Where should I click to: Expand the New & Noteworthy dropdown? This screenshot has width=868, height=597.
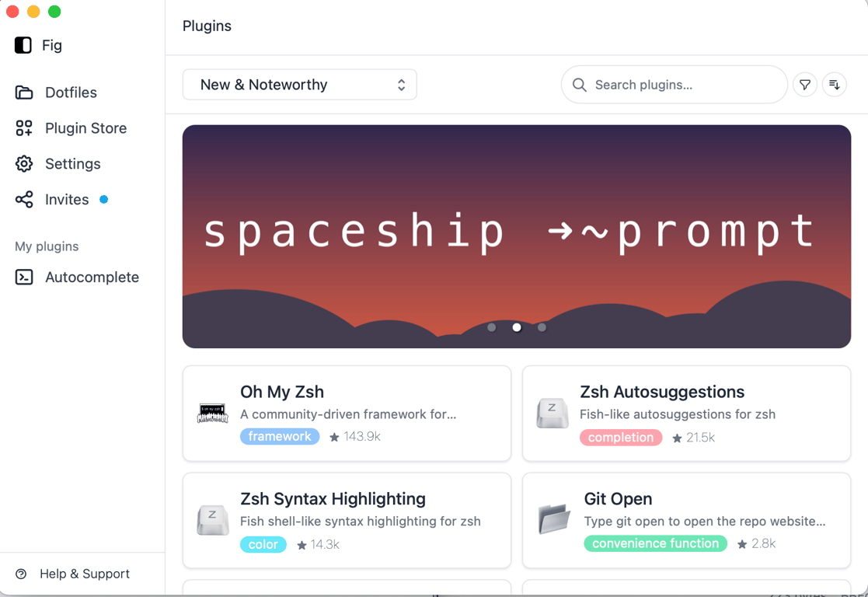pyautogui.click(x=299, y=85)
